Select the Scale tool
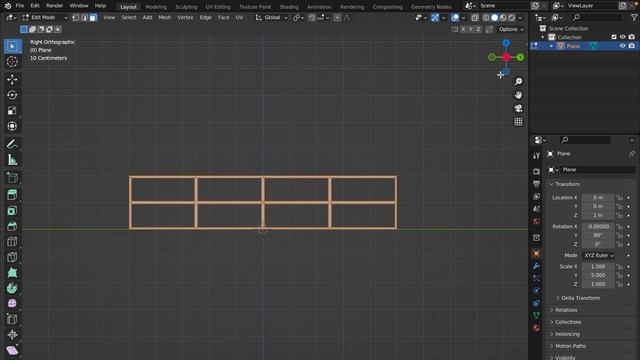This screenshot has width=640, height=360. 12,111
